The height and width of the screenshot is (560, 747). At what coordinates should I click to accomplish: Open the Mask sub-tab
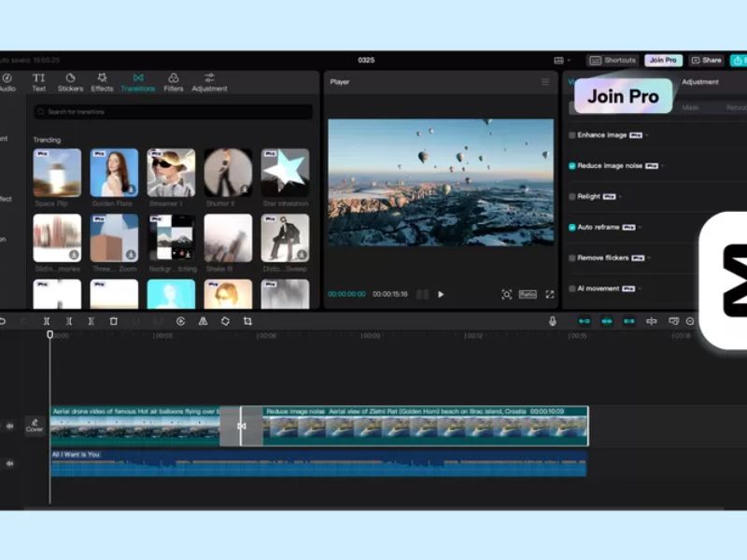click(x=690, y=107)
